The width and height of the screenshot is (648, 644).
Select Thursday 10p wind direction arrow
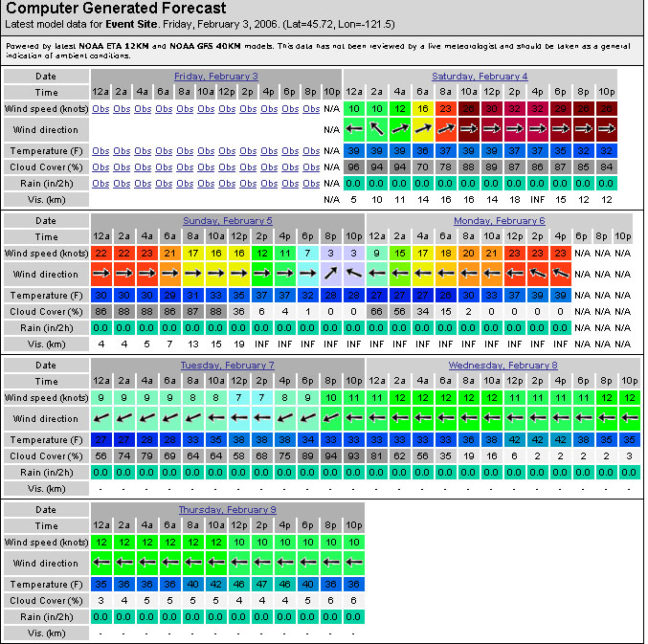tap(354, 563)
